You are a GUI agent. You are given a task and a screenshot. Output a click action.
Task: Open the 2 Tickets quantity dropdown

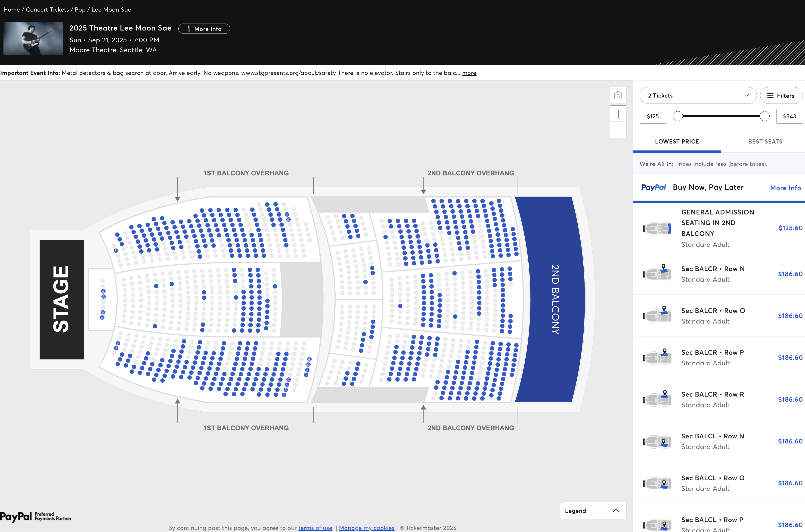click(698, 96)
